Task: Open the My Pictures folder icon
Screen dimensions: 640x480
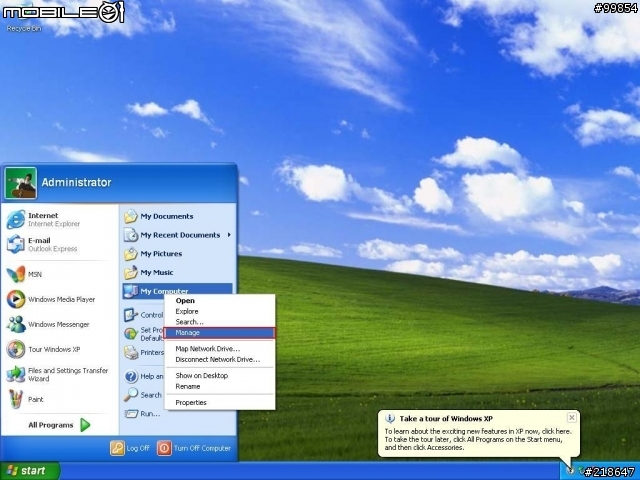Action: coord(131,253)
